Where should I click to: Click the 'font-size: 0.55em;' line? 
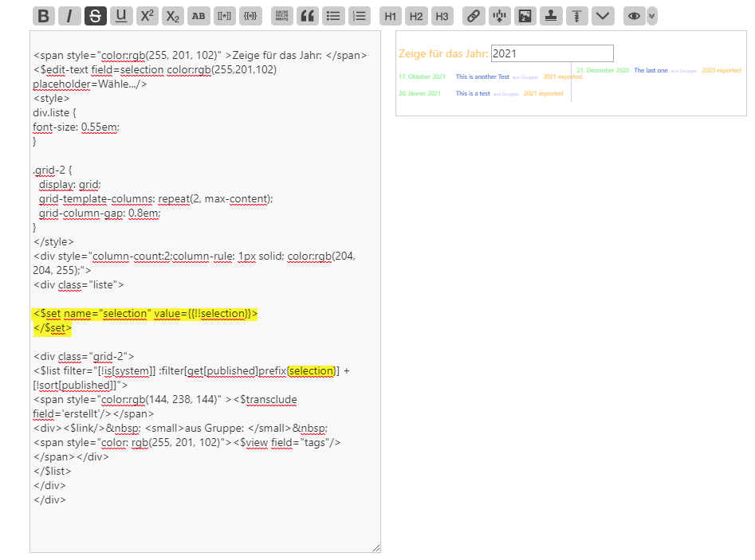point(76,127)
